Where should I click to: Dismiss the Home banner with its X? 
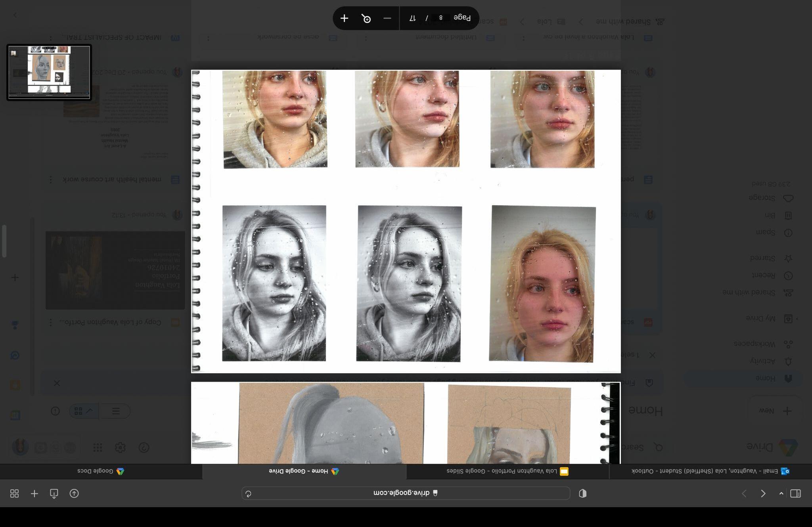click(x=57, y=383)
